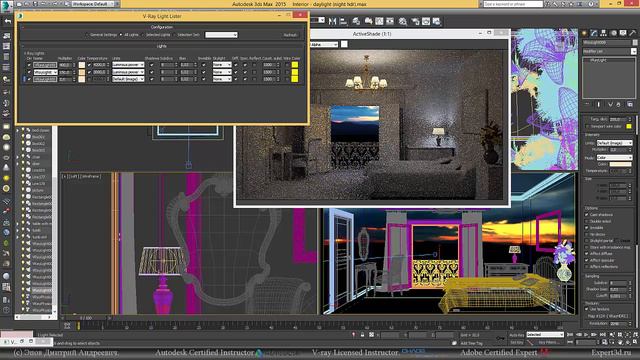640x360 pixels.
Task: Click the Pin Stack icon under modifier stack
Action: pyautogui.click(x=587, y=104)
